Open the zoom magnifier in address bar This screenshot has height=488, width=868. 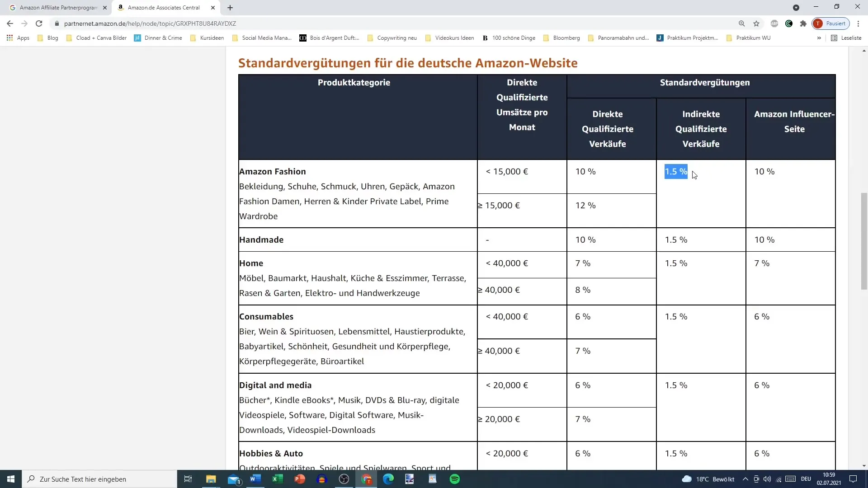point(742,23)
